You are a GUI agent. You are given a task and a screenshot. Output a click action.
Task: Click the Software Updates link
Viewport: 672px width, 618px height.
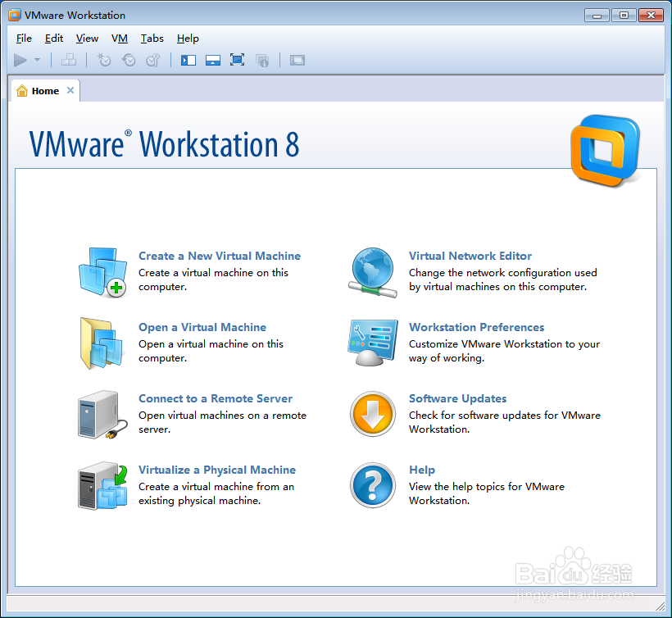click(x=458, y=398)
